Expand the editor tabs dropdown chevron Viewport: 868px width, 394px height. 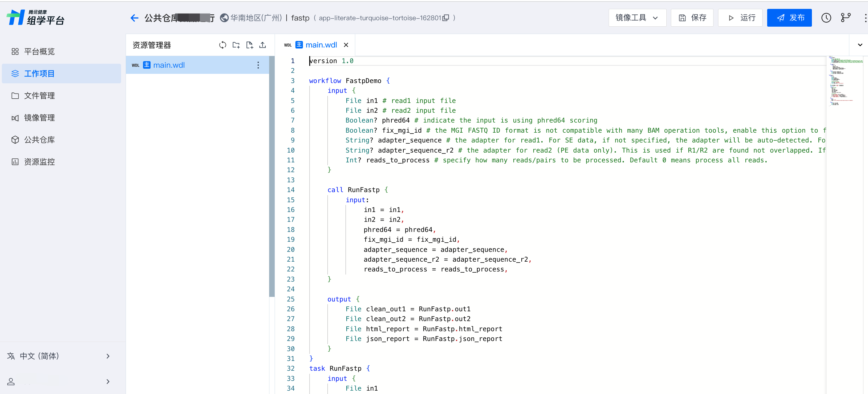pos(860,45)
